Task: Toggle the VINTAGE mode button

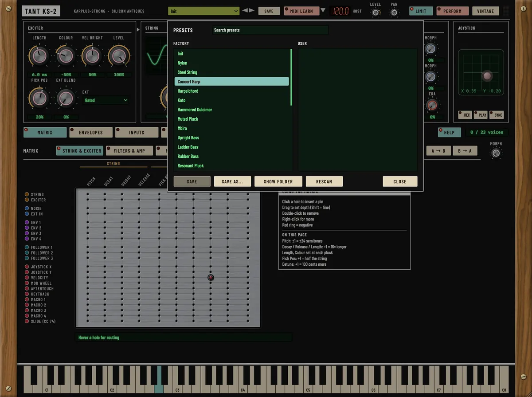Action: [485, 11]
